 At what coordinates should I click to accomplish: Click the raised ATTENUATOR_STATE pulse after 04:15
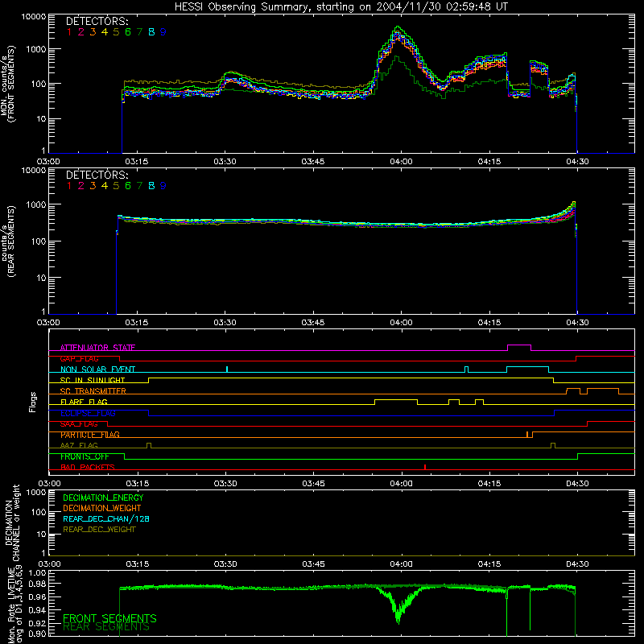(x=519, y=348)
